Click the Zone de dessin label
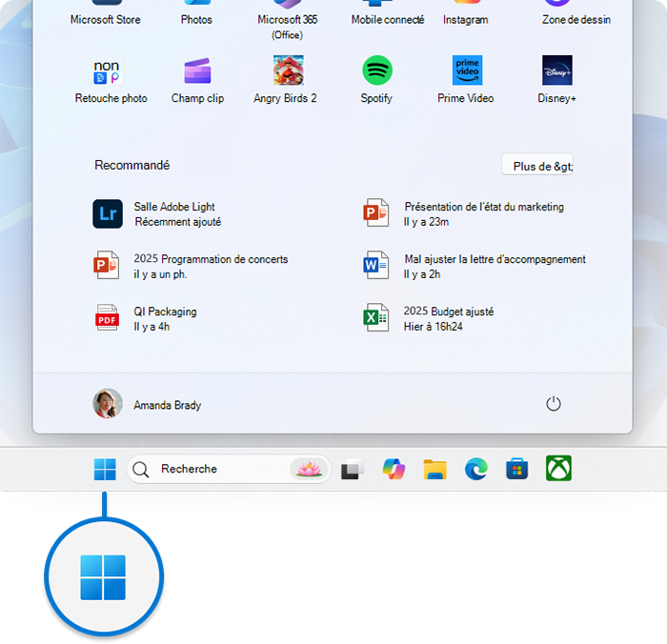The height and width of the screenshot is (644, 667). [x=576, y=20]
